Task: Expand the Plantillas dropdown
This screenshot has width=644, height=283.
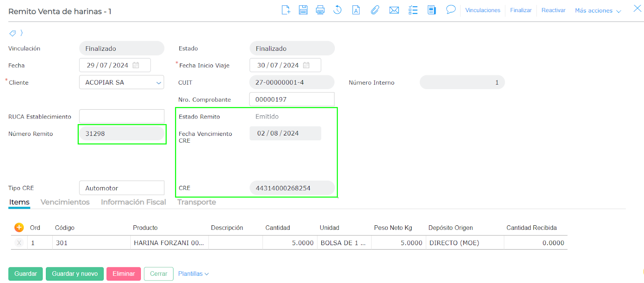Action: pyautogui.click(x=193, y=274)
